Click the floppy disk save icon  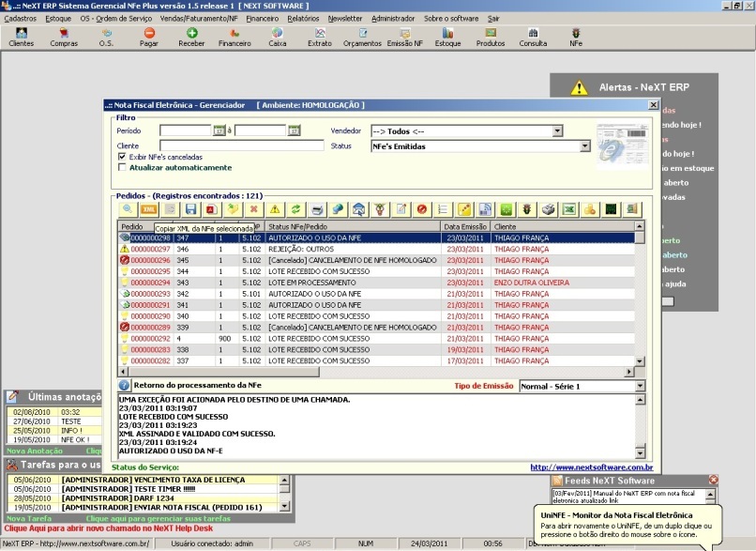(191, 209)
